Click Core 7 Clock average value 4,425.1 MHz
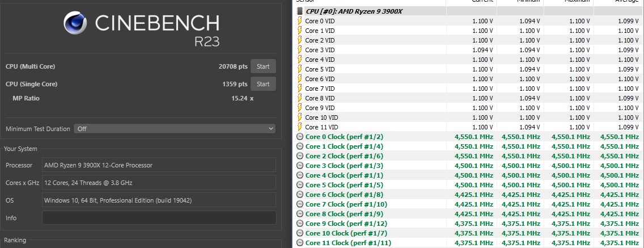This screenshot has width=644, height=248. point(620,204)
